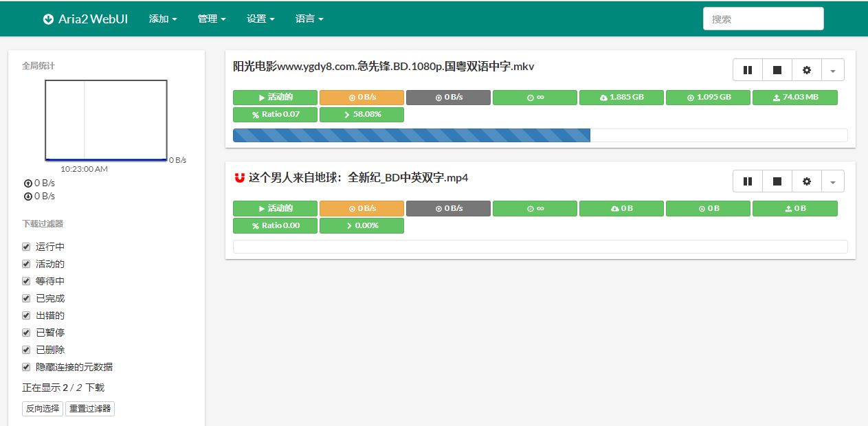This screenshot has height=426, width=868.
Task: Expand more-options caret for 急先锋 mkv download
Action: (833, 69)
